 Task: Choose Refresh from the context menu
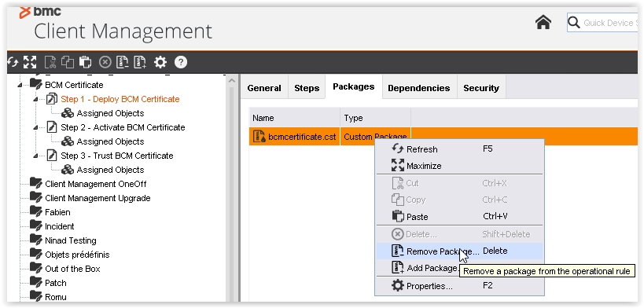(x=460, y=149)
